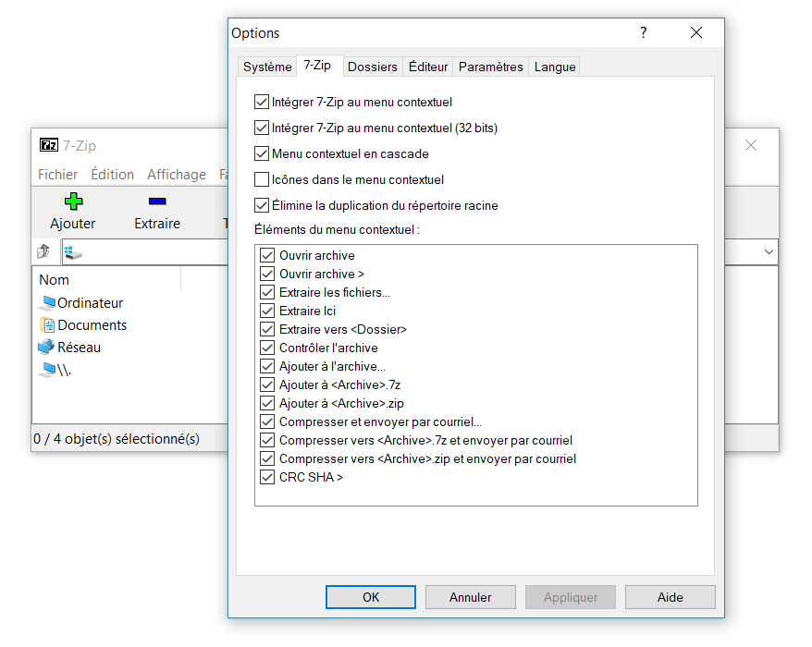Viewport: 812px width, 647px height.
Task: Toggle Contrôler l'archive checkbox
Action: pyautogui.click(x=267, y=348)
